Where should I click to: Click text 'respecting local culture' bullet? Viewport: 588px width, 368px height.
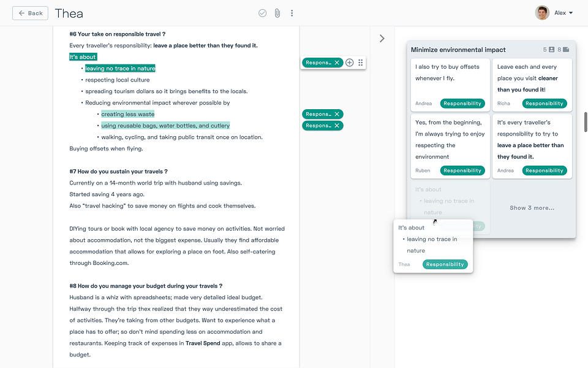[x=118, y=80]
